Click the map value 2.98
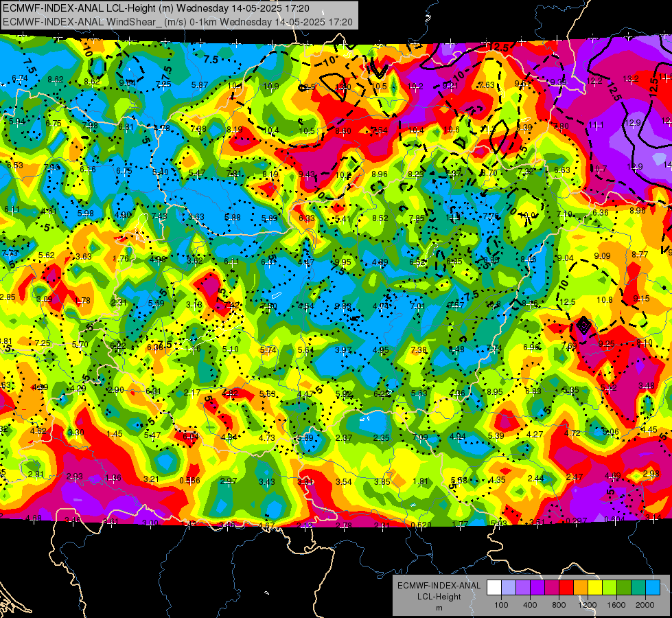Image resolution: width=672 pixels, height=618 pixels. pos(651,474)
